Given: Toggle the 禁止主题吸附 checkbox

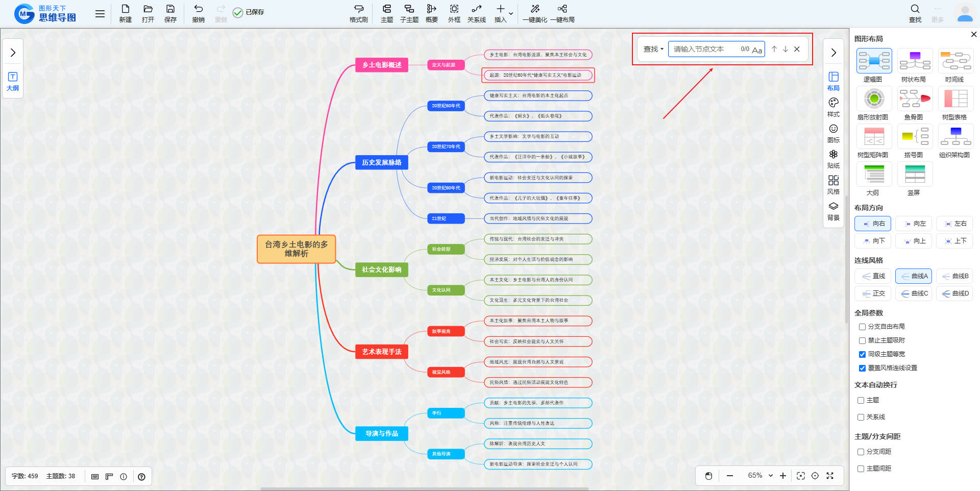Looking at the screenshot, I should pos(862,340).
